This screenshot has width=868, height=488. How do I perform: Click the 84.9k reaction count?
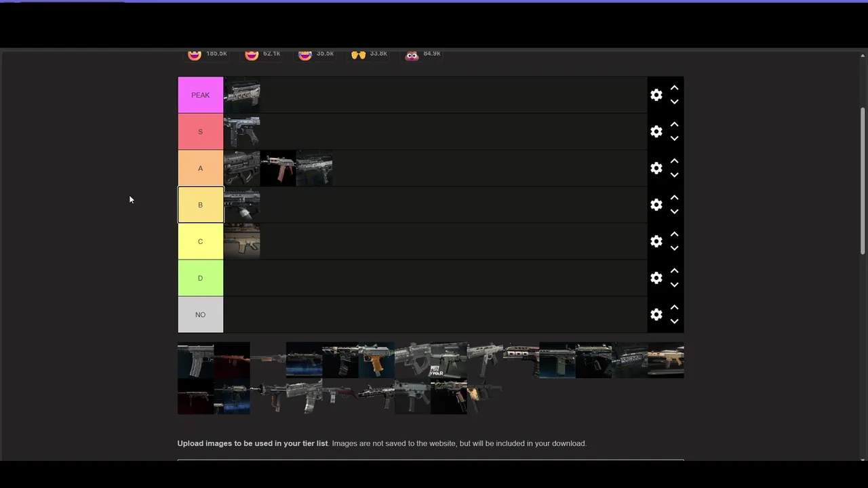pos(432,54)
